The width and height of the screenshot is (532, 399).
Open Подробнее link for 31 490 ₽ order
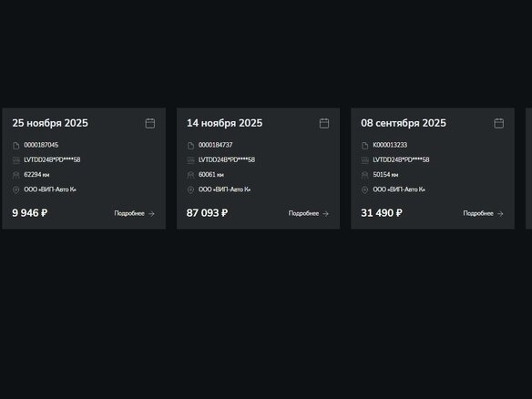point(484,213)
